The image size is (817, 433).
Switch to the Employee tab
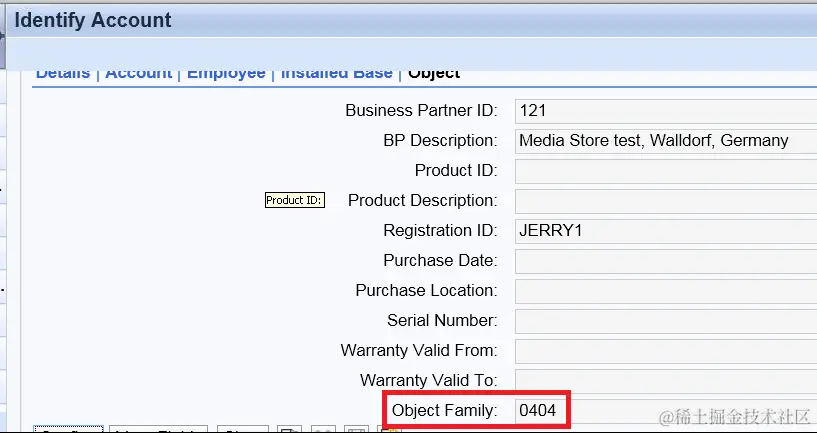pyautogui.click(x=226, y=75)
